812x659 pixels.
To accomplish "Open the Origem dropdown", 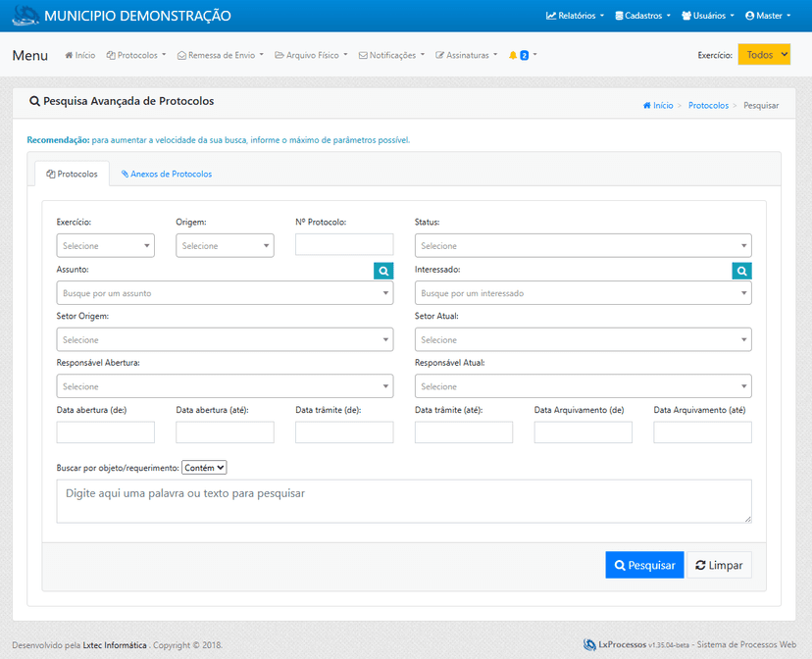I will point(225,245).
